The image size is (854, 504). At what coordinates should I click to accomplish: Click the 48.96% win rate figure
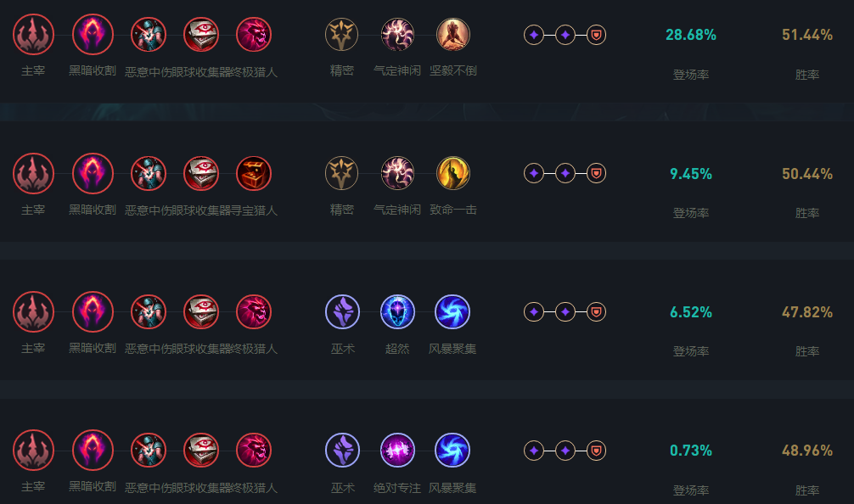click(x=807, y=451)
